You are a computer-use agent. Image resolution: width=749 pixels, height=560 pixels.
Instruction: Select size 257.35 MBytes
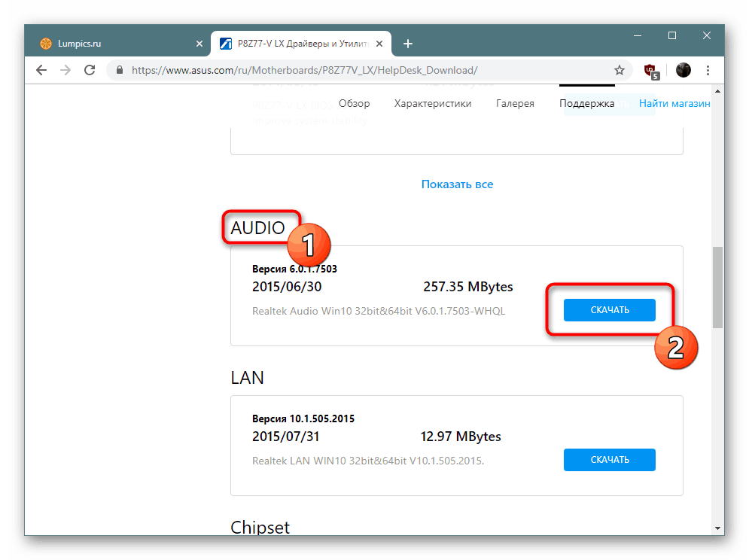click(x=467, y=287)
